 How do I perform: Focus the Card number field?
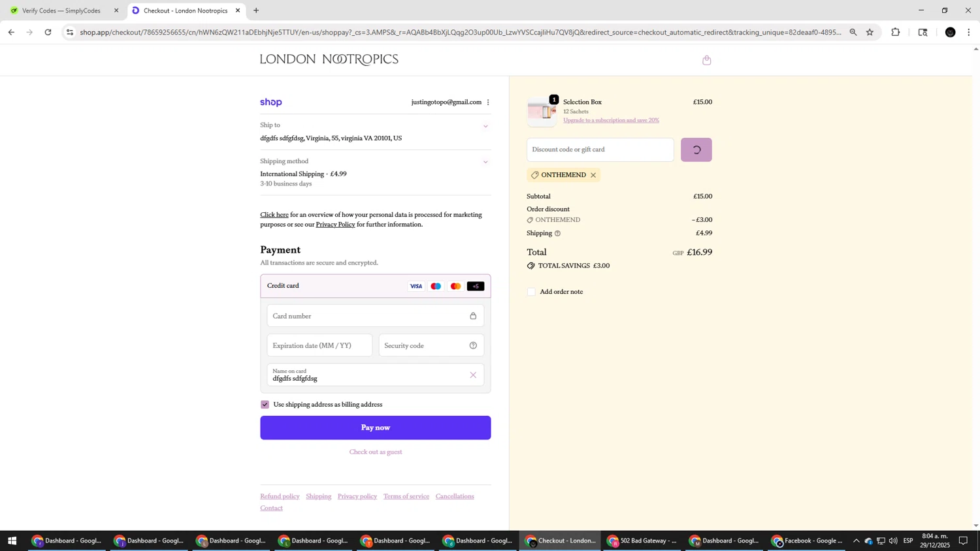(376, 316)
